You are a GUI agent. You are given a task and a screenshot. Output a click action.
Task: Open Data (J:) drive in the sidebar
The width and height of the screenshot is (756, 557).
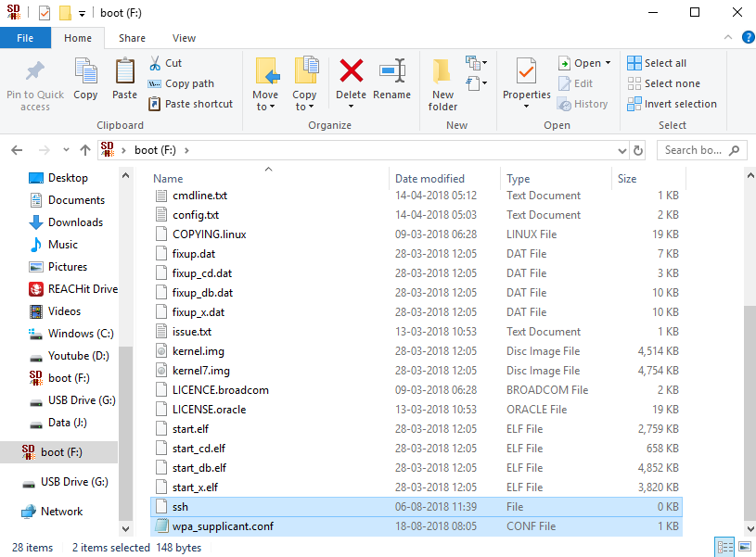pos(68,423)
